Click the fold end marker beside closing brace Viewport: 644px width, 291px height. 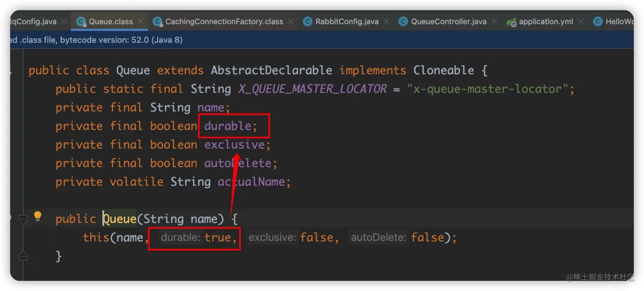pyautogui.click(x=23, y=256)
